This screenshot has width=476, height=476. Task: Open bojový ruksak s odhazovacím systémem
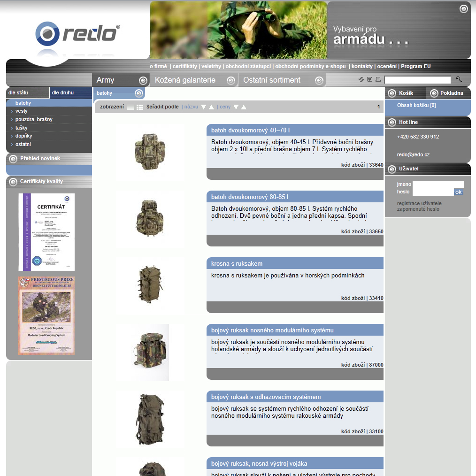pos(266,397)
